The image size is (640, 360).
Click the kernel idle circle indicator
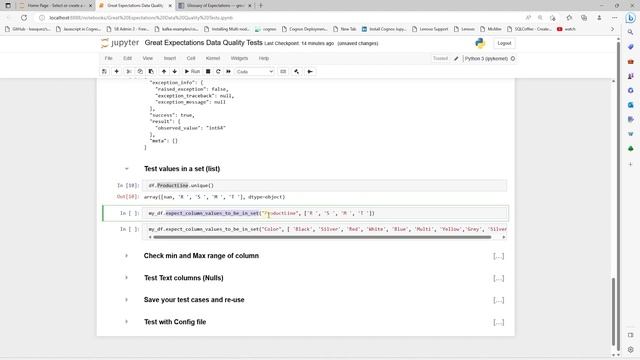[x=513, y=59]
